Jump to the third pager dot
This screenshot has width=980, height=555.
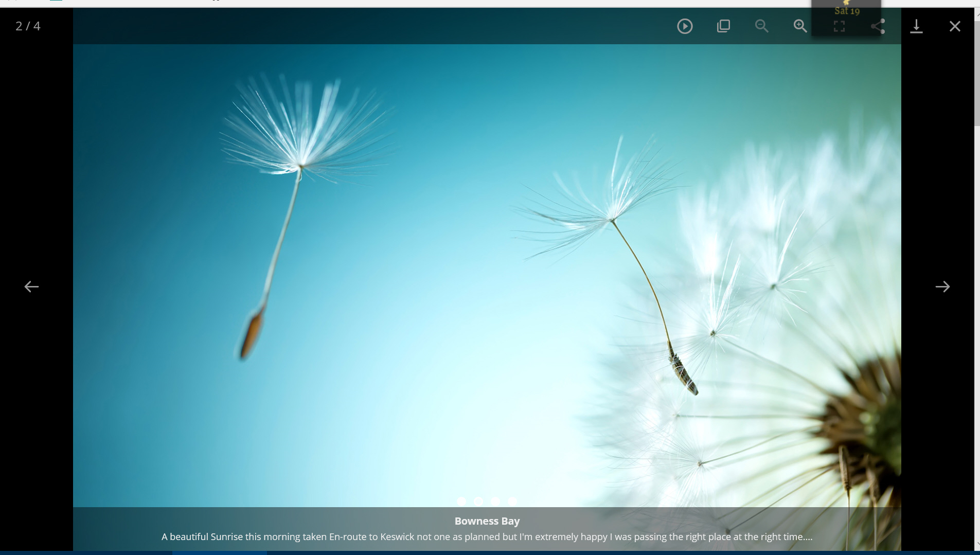tap(495, 501)
